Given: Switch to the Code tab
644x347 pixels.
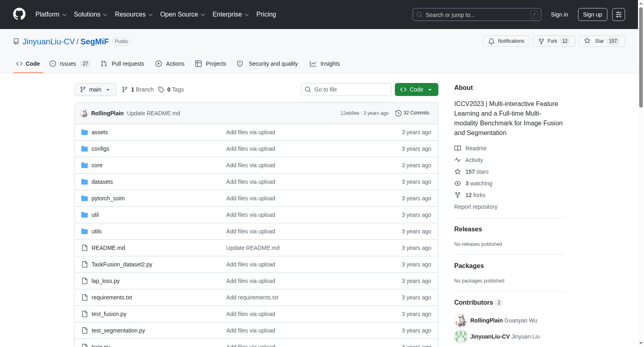Looking at the screenshot, I should [x=28, y=64].
